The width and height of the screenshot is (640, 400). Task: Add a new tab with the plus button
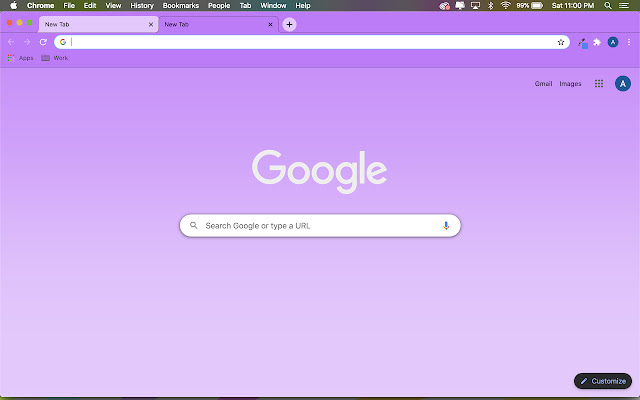pos(289,24)
